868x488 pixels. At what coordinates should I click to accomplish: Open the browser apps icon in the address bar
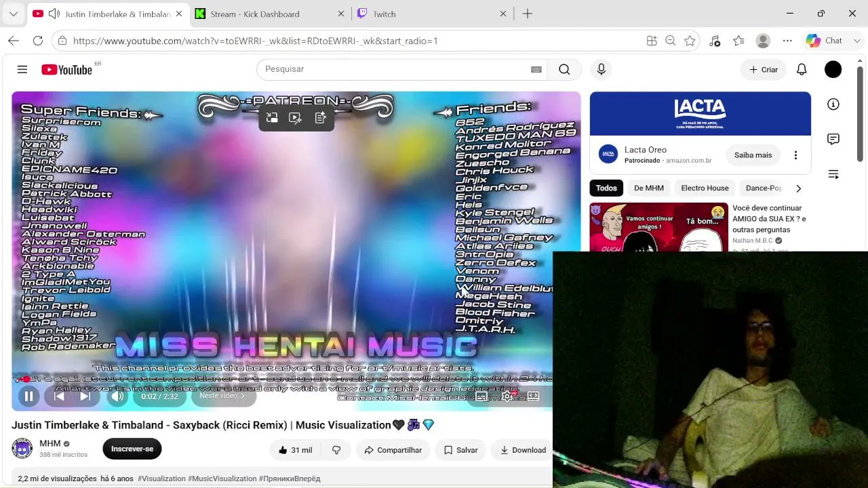click(652, 41)
